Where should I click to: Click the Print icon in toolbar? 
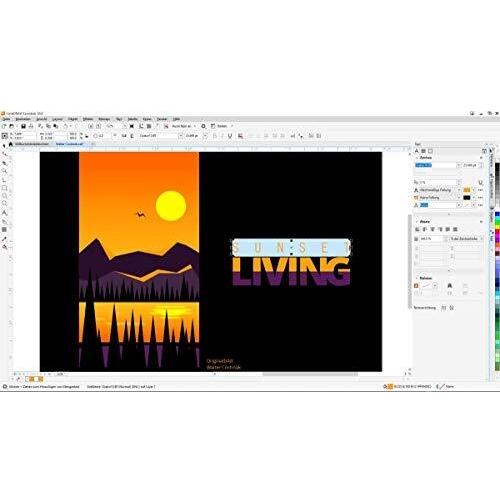point(31,126)
